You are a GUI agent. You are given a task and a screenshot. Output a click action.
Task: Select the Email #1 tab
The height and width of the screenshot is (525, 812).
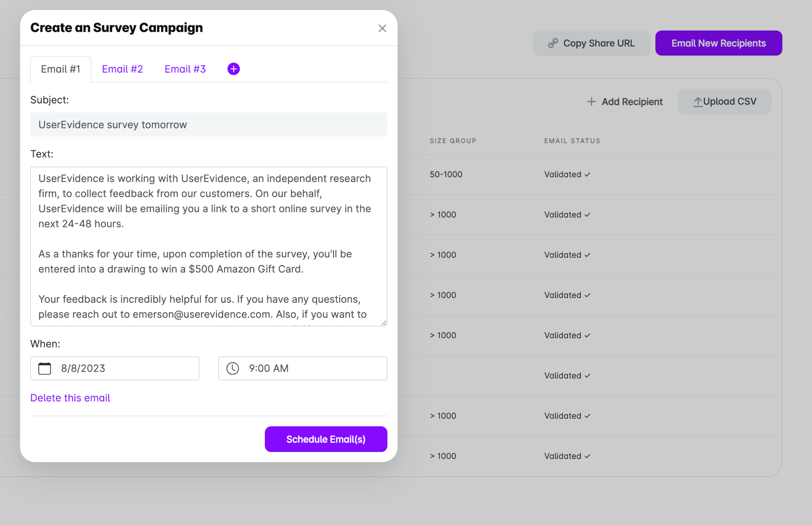(61, 69)
